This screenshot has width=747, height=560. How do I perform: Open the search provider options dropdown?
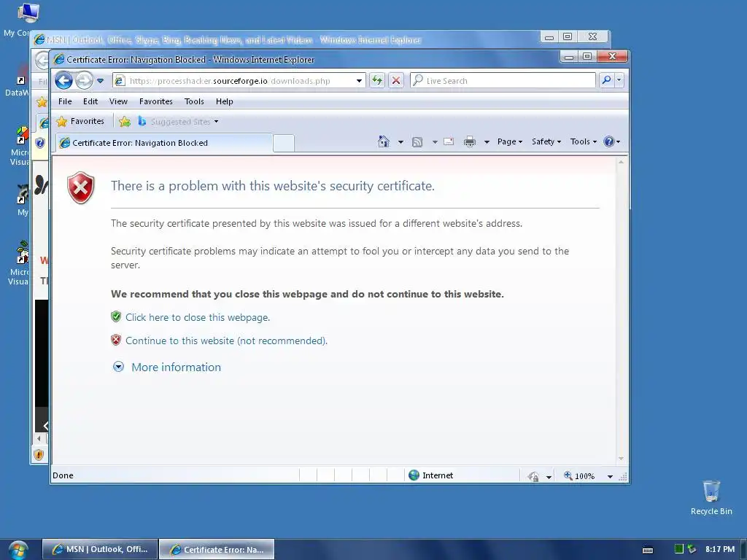tap(619, 80)
